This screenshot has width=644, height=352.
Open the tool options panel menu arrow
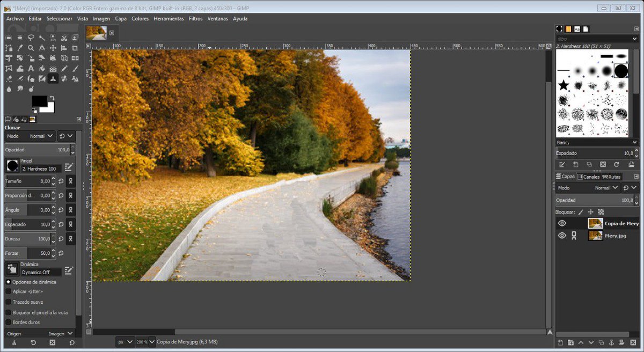coord(79,119)
